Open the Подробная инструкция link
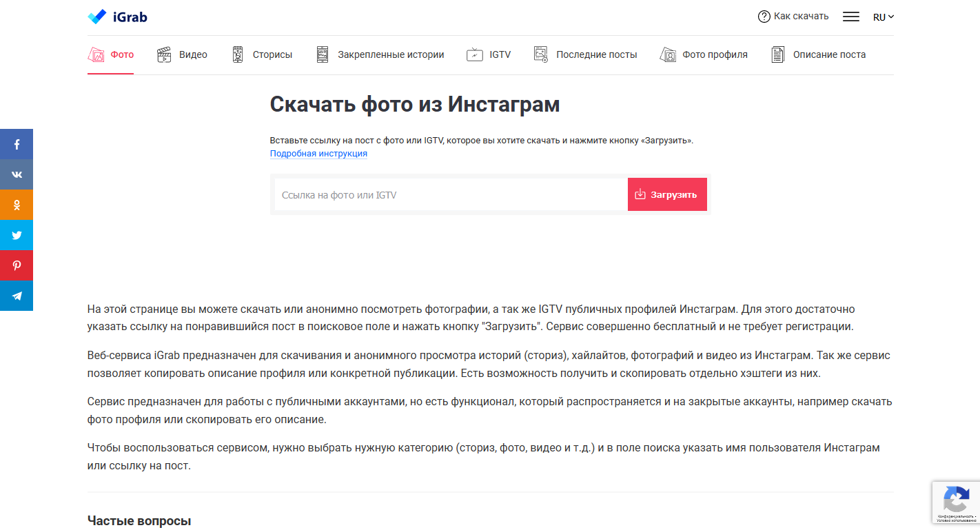This screenshot has height=530, width=980. coord(318,153)
